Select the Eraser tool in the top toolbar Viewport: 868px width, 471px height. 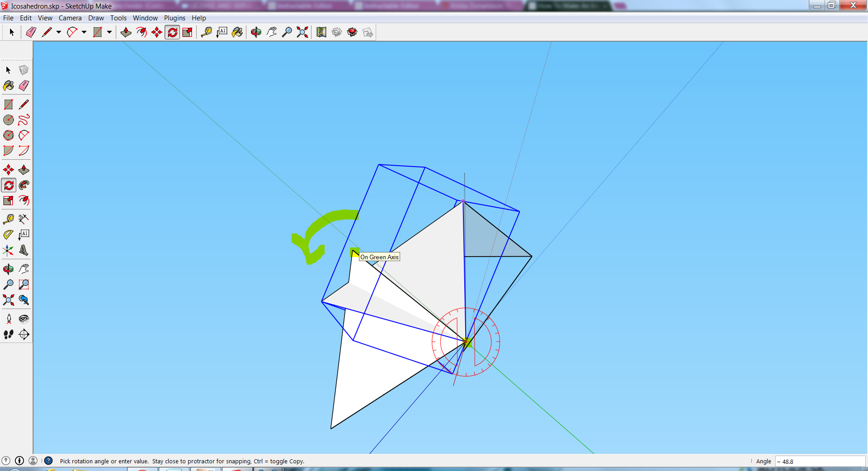pos(31,32)
